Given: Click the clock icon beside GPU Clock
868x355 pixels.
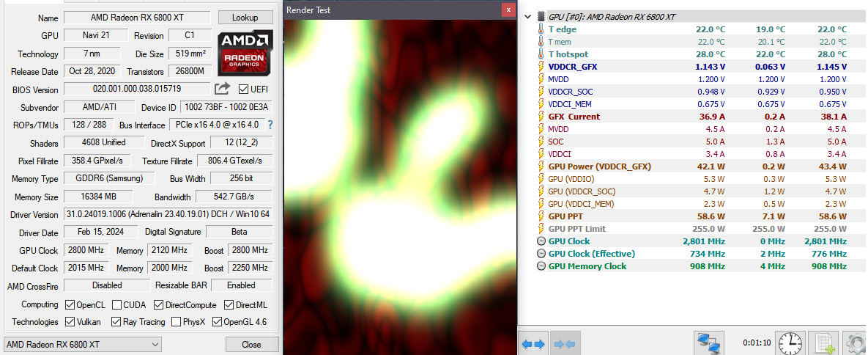Looking at the screenshot, I should [541, 241].
